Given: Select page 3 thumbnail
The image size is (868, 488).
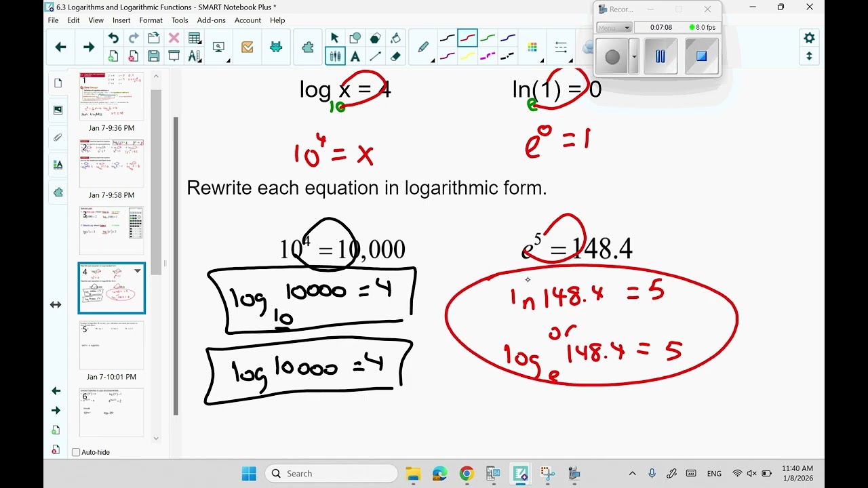Looking at the screenshot, I should [112, 231].
